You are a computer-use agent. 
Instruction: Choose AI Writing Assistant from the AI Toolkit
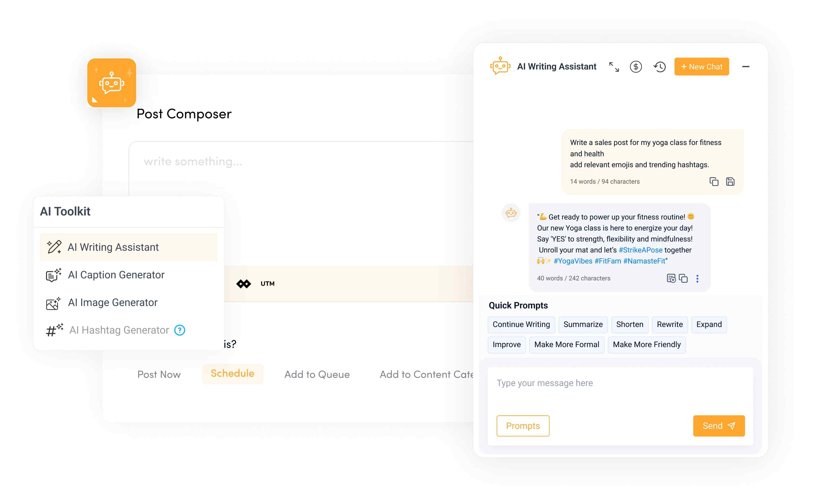coord(113,247)
